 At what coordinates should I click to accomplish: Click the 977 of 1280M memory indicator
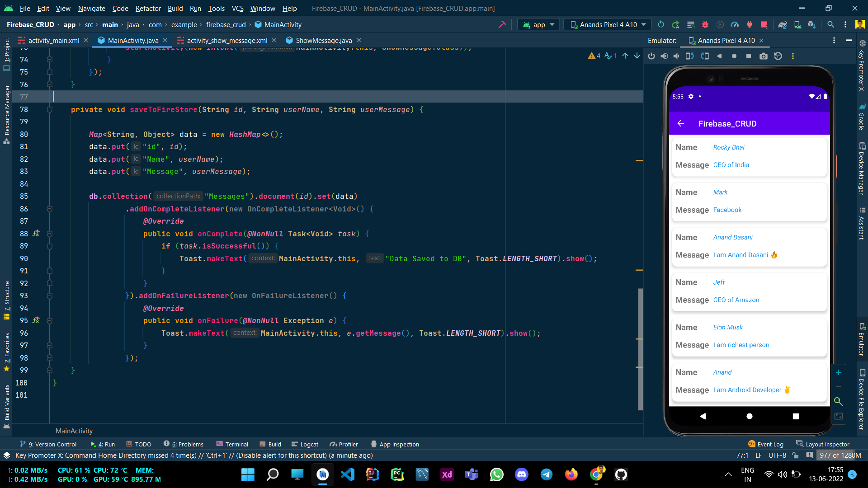(x=840, y=455)
